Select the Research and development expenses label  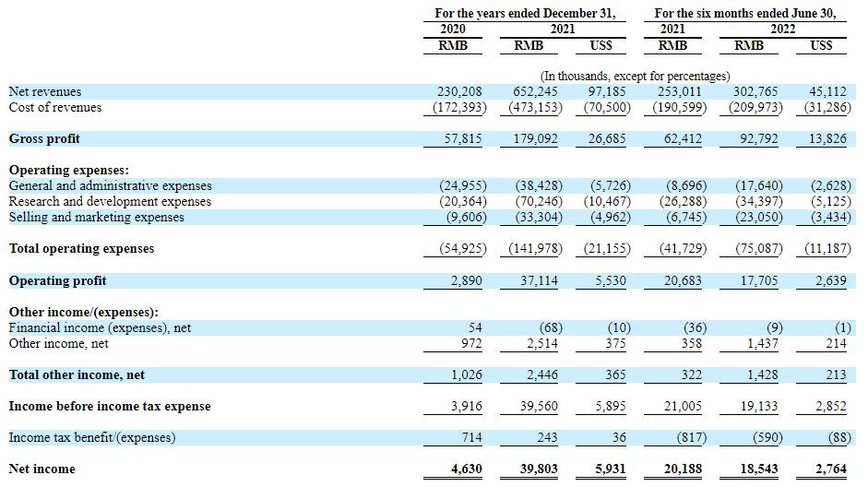click(110, 202)
